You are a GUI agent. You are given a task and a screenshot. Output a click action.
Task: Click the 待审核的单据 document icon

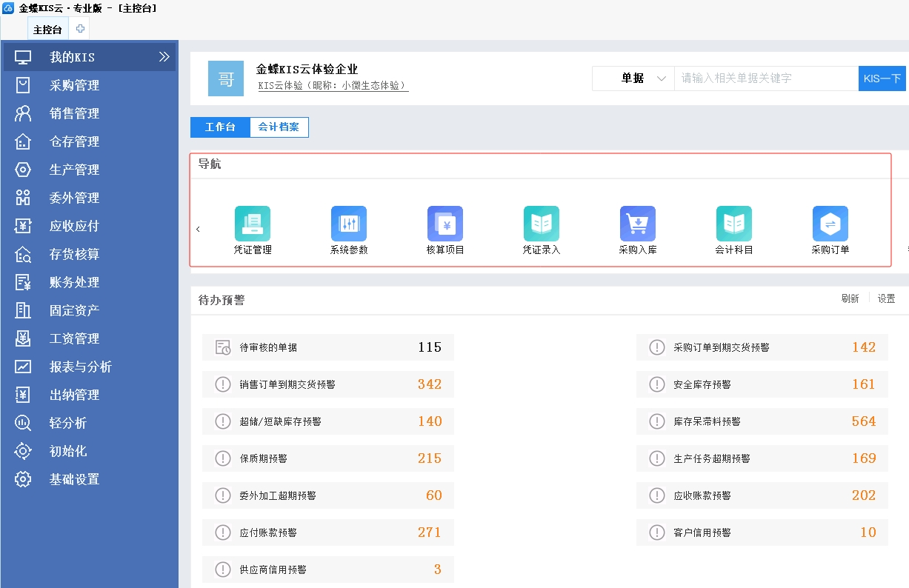click(x=223, y=347)
